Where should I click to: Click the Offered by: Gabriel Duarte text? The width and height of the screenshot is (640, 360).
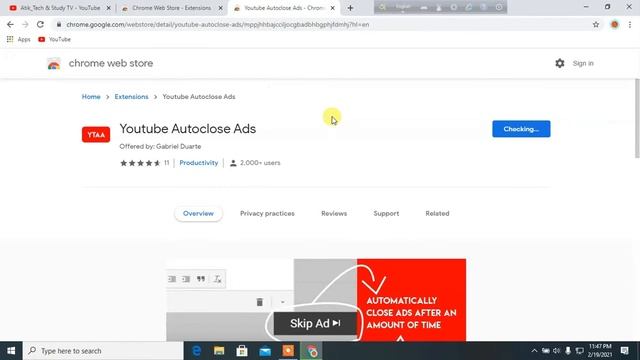coord(160,146)
